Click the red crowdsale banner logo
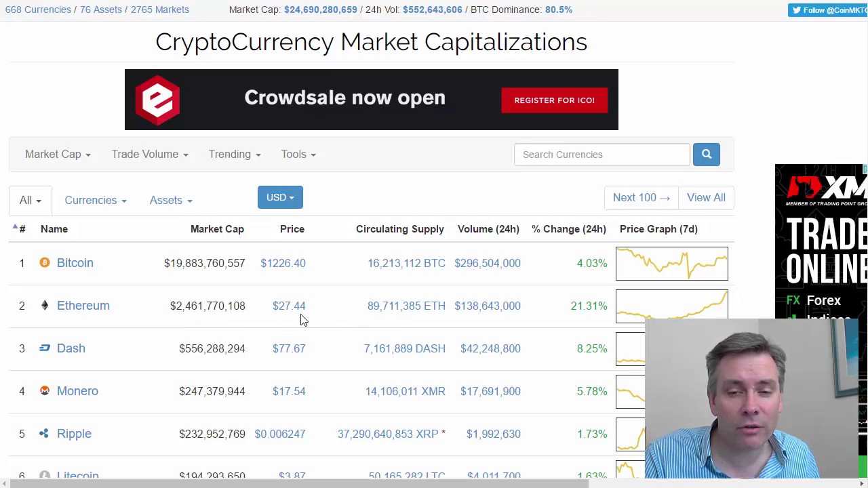868x488 pixels. coord(157,100)
